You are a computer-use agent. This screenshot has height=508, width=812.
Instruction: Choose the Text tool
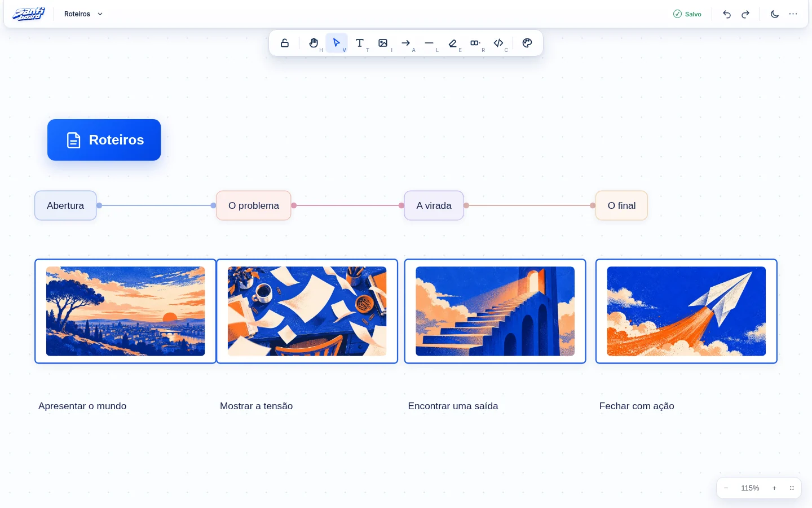(x=360, y=43)
